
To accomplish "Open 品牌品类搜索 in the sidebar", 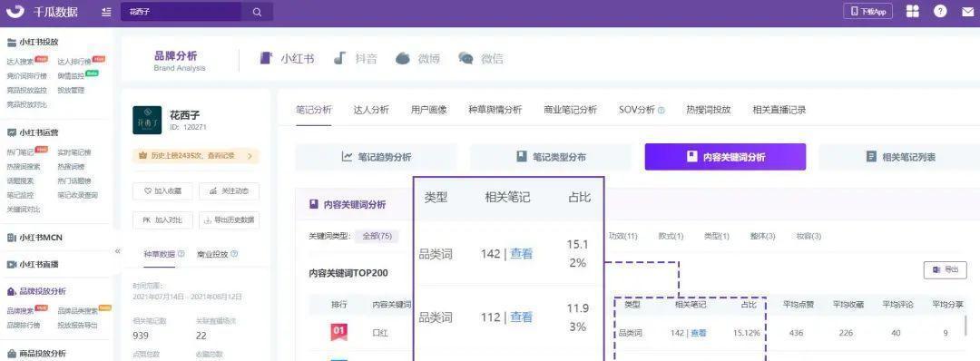I will point(78,310).
